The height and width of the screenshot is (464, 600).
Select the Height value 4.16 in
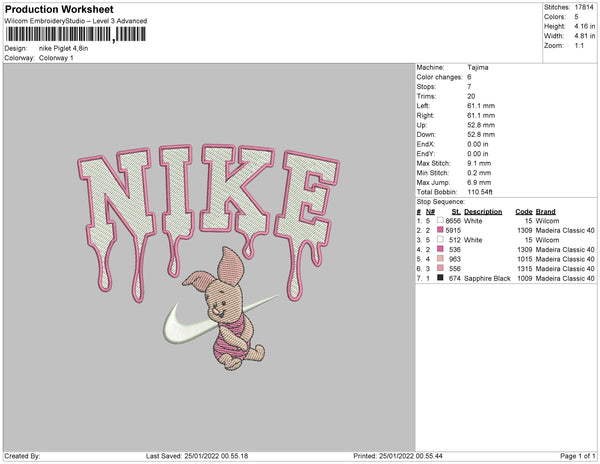[585, 26]
